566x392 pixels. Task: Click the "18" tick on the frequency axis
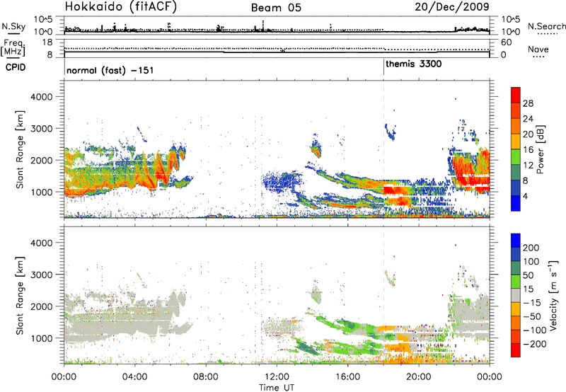click(x=47, y=42)
